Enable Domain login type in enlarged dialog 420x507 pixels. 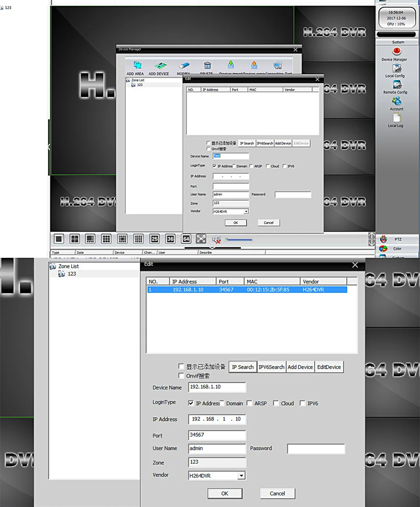point(222,403)
